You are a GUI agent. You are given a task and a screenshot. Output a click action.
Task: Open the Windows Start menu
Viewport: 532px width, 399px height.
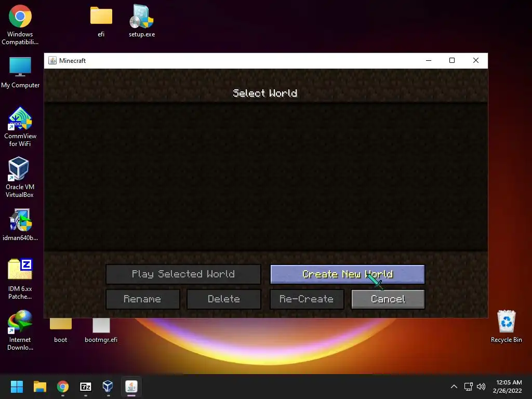[x=17, y=387]
